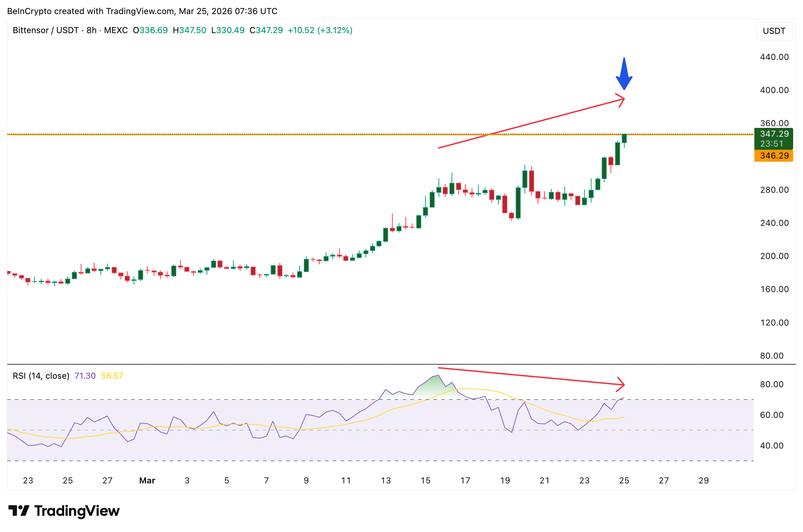
Task: Click the purple RSI value 71.30
Action: pyautogui.click(x=85, y=376)
